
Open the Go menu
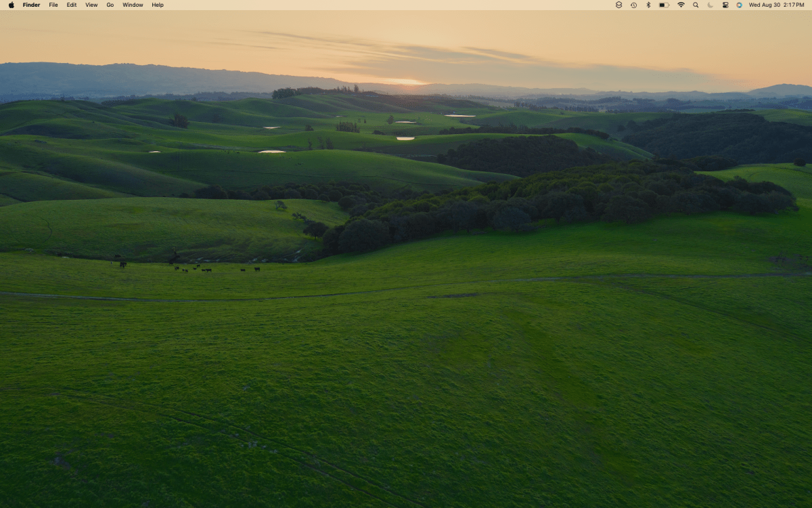click(110, 5)
